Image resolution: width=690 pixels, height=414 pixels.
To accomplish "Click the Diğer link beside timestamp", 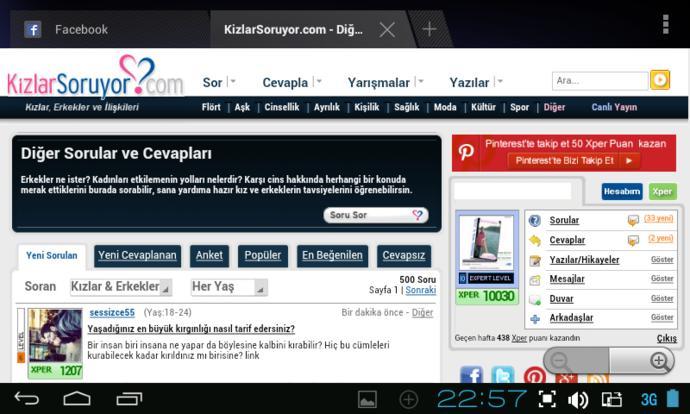I will (x=422, y=312).
